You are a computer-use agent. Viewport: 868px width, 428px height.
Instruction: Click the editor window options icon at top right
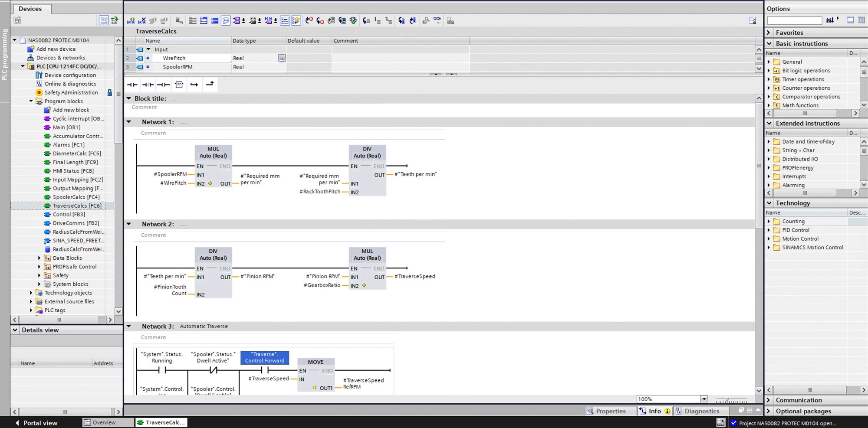[752, 20]
